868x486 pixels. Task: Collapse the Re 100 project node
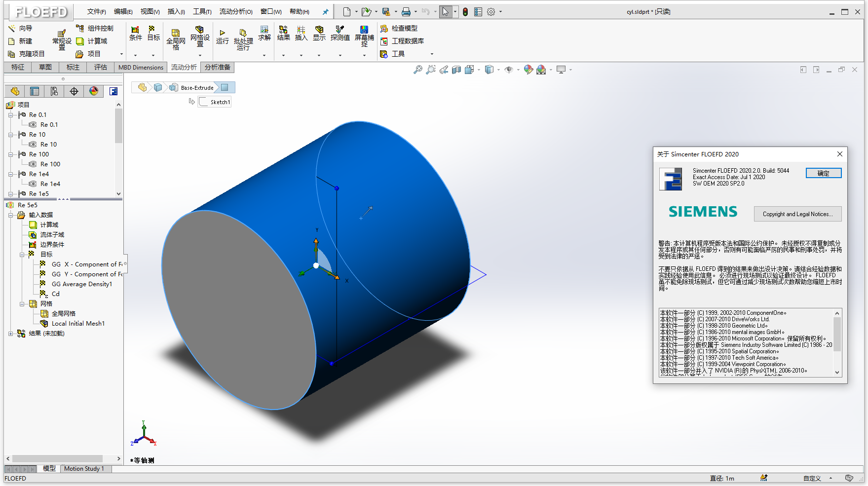point(10,154)
